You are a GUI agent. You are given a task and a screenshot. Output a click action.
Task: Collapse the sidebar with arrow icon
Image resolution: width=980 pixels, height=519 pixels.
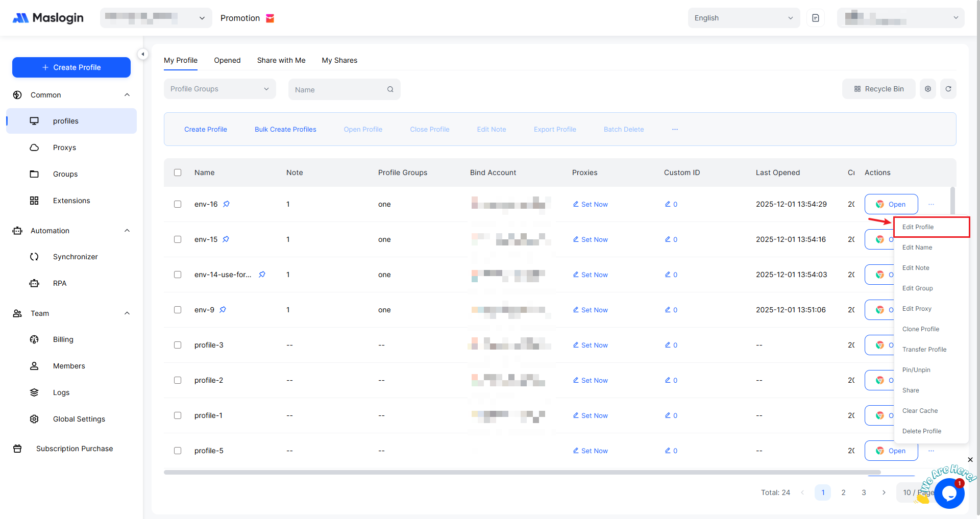[x=143, y=54]
